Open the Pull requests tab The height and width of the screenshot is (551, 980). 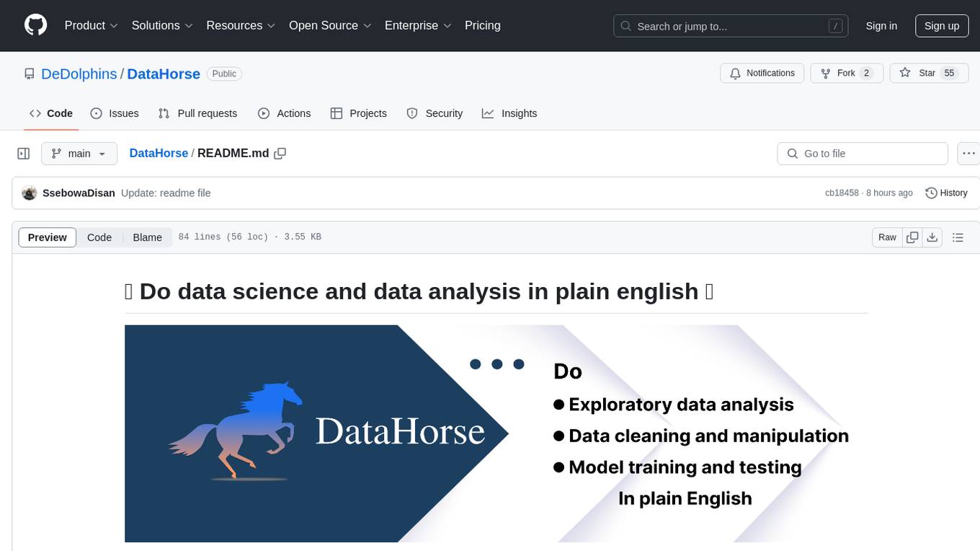[197, 113]
